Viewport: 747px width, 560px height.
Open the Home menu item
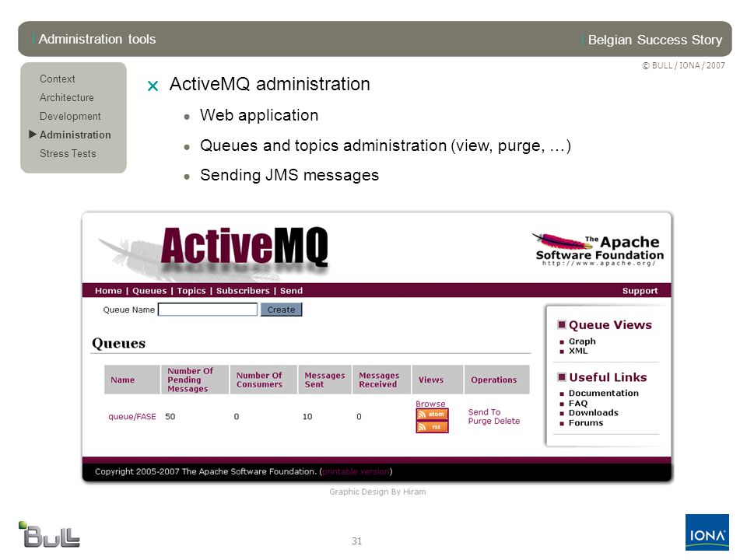point(108,290)
